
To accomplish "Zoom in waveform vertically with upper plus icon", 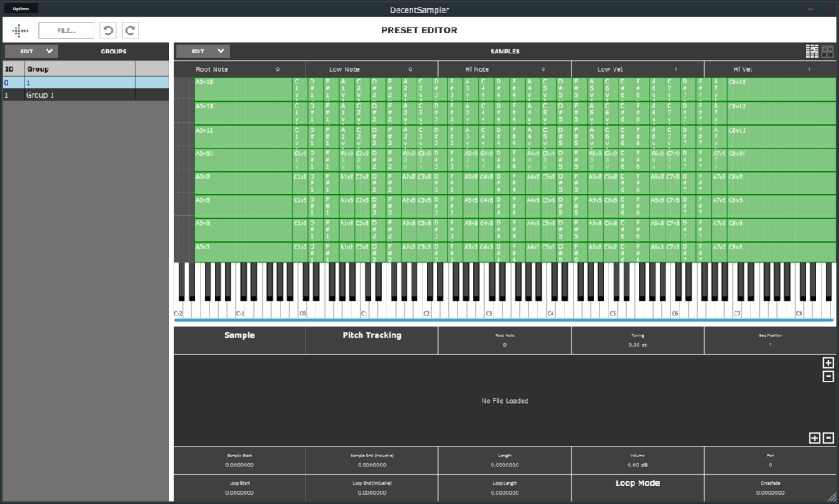I will pyautogui.click(x=828, y=363).
